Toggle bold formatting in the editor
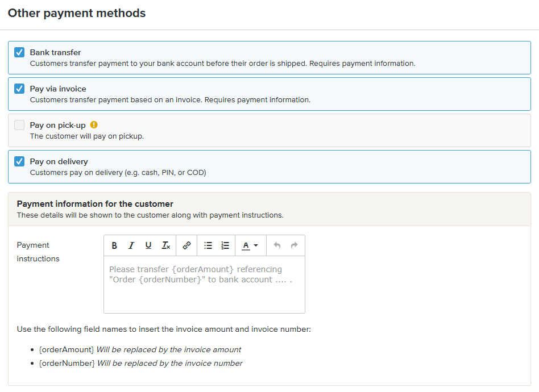 point(114,245)
